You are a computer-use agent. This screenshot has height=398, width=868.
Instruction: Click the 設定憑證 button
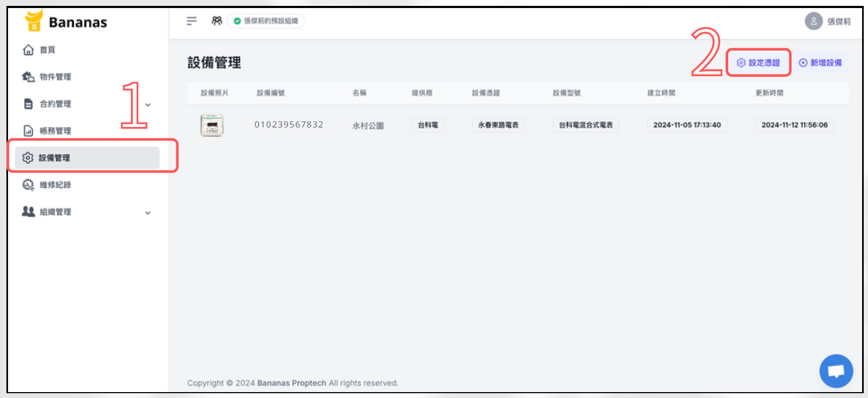click(758, 63)
